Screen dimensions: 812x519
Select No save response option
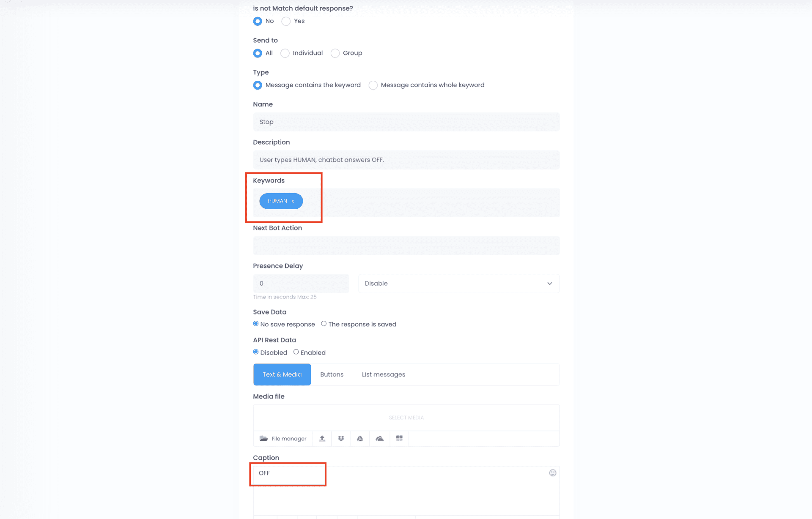click(x=256, y=324)
